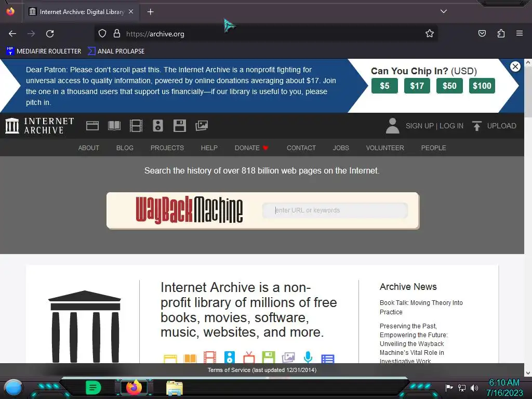Close the Internet Archive tab
This screenshot has height=399, width=532.
131,11
